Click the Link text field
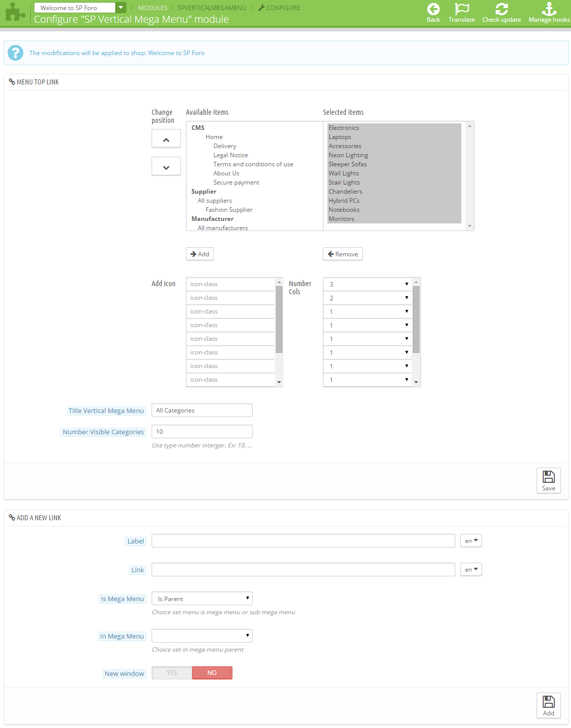This screenshot has height=728, width=571. pos(303,570)
